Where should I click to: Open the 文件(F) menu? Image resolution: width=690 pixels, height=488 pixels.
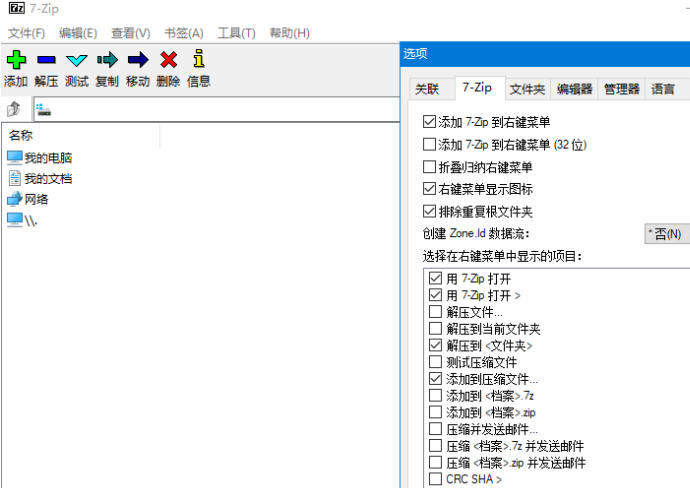tap(26, 33)
